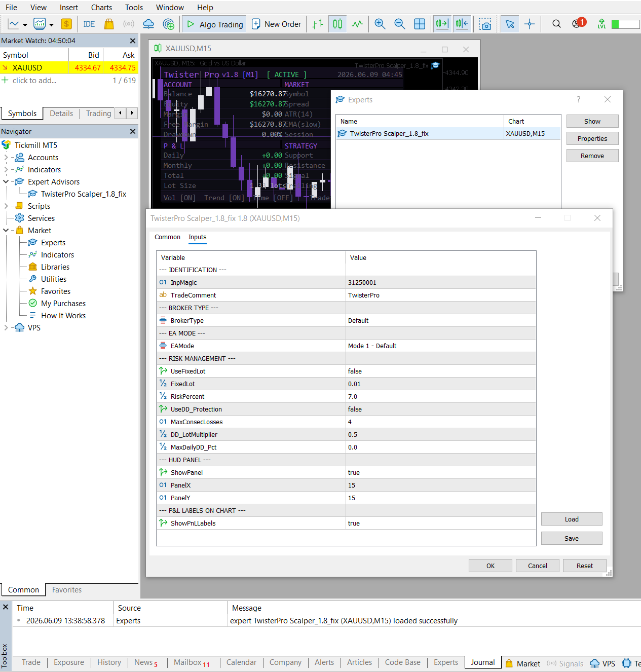Click Properties in Experts dialog
This screenshot has width=641, height=672.
point(592,139)
